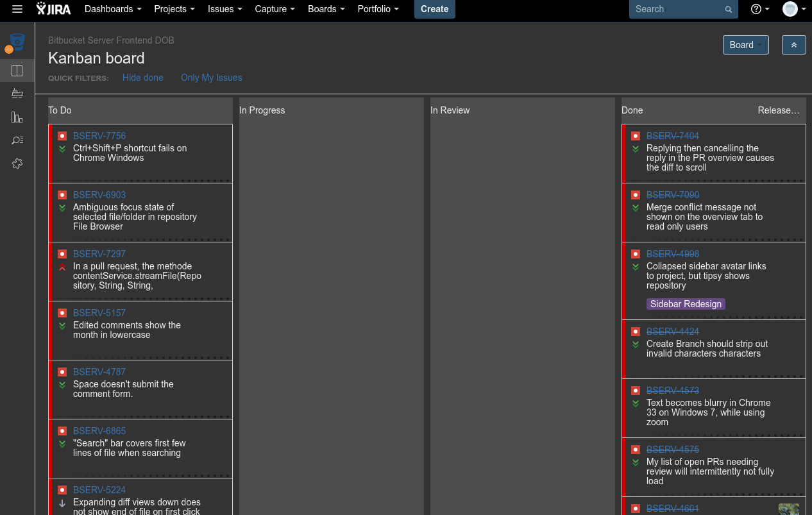Collapse the board header with the double-arrow button
The height and width of the screenshot is (515, 812).
(793, 45)
